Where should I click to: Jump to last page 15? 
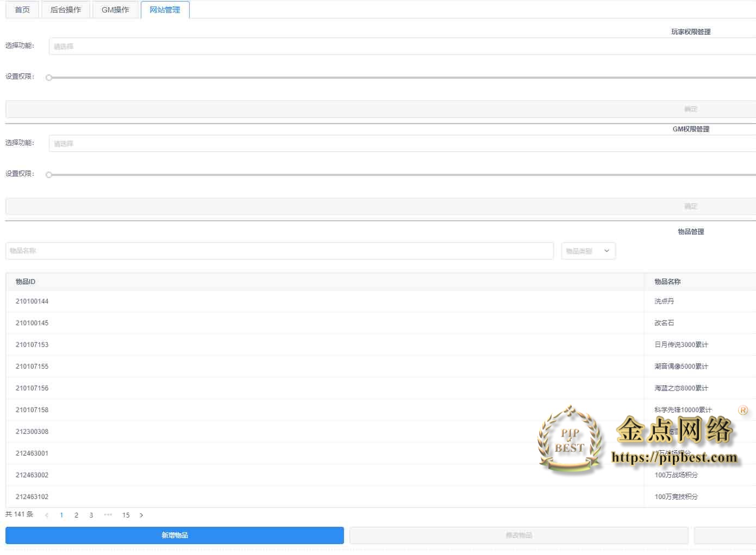coord(126,515)
